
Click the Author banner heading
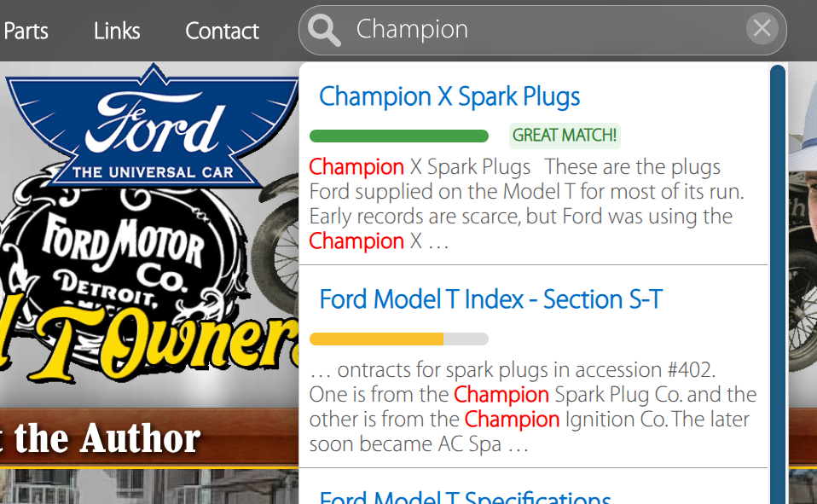pos(102,437)
